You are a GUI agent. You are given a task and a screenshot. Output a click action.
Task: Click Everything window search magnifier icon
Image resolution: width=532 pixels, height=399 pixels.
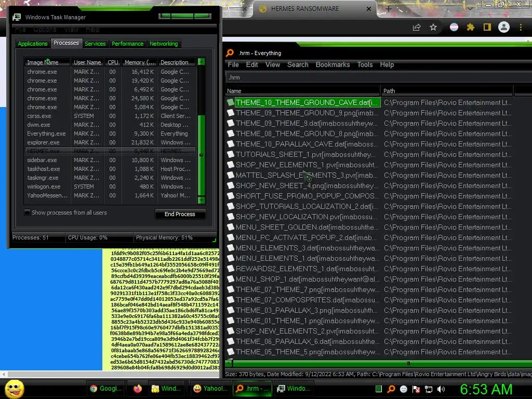[x=230, y=53]
